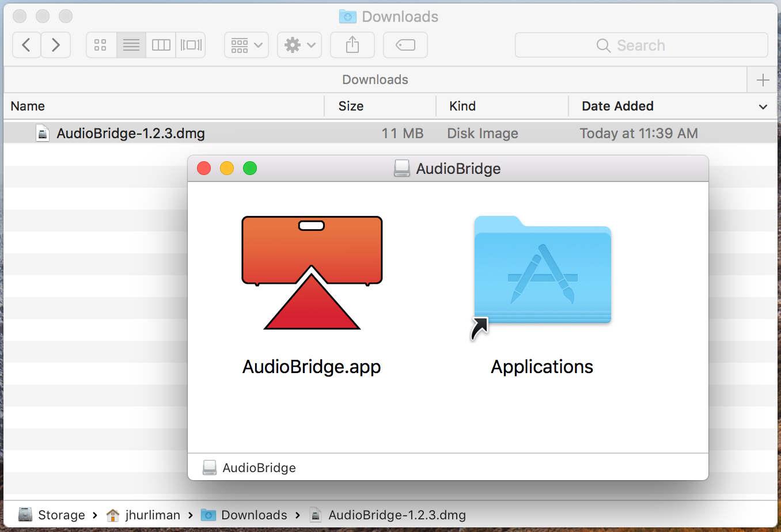Switch to list view mode
Screen dimensions: 781x532
click(131, 45)
